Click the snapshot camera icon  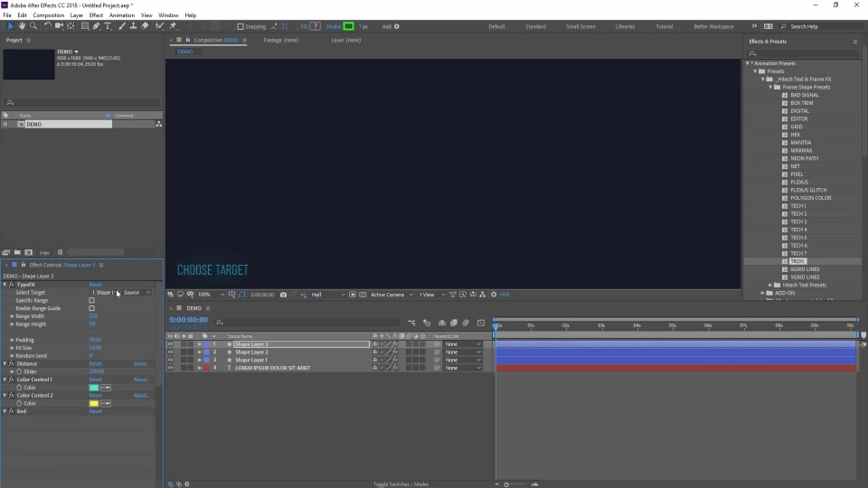click(x=283, y=295)
